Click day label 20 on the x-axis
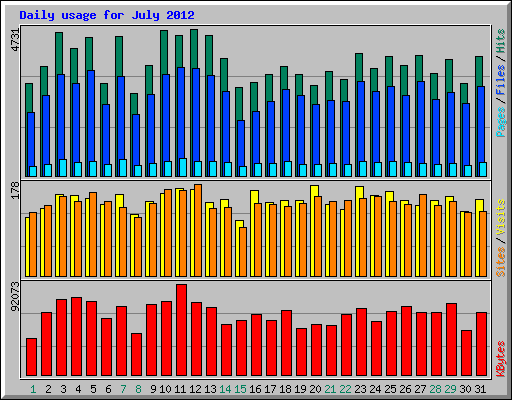This screenshot has width=512, height=400. tap(315, 389)
